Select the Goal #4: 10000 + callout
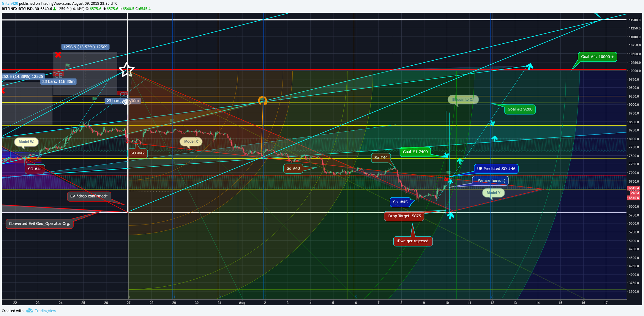 click(597, 57)
